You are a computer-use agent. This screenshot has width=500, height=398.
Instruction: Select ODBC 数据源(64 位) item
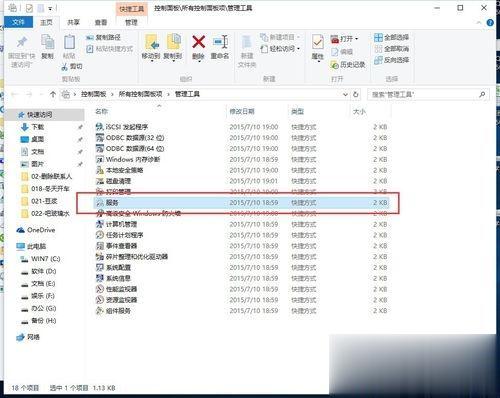(130, 149)
